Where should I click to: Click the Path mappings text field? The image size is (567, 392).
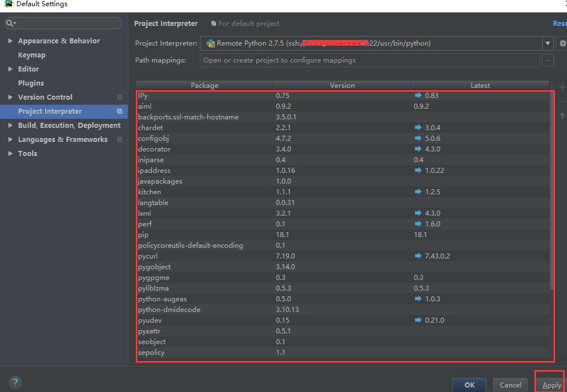[x=369, y=60]
